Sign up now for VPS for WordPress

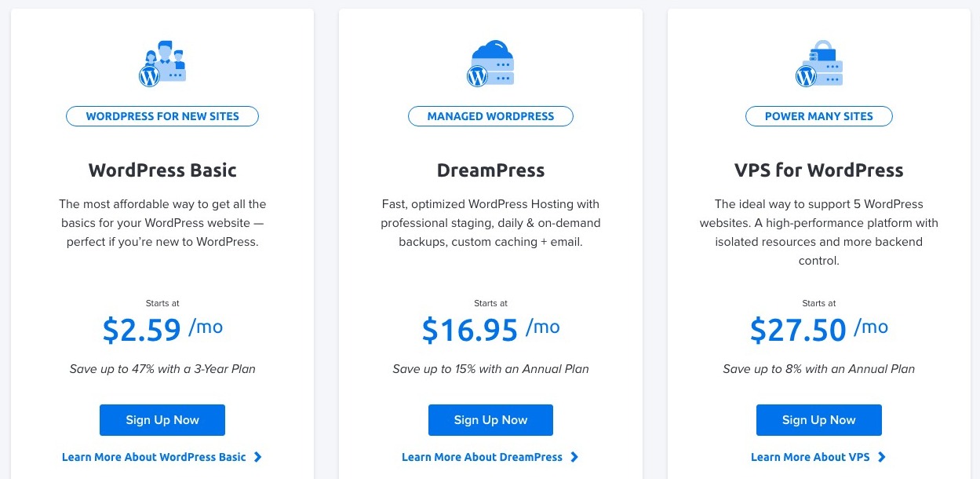coord(818,420)
